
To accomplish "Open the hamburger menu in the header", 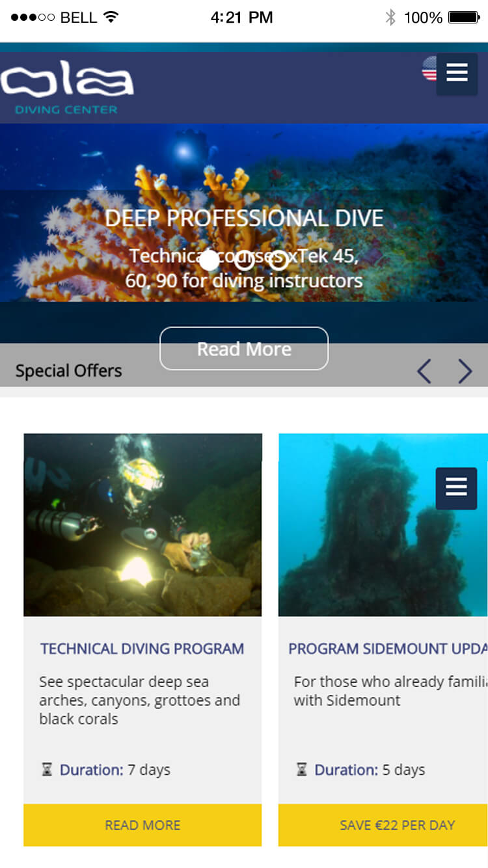I will 457,73.
